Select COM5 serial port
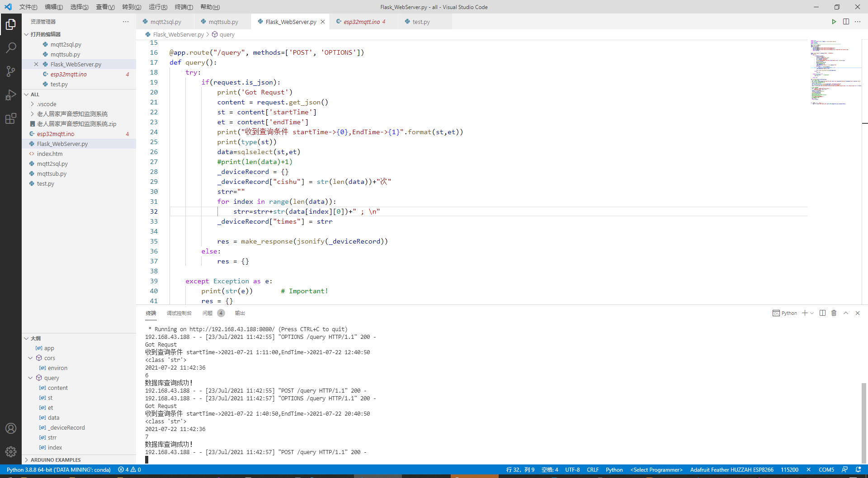The image size is (868, 478). click(826, 470)
